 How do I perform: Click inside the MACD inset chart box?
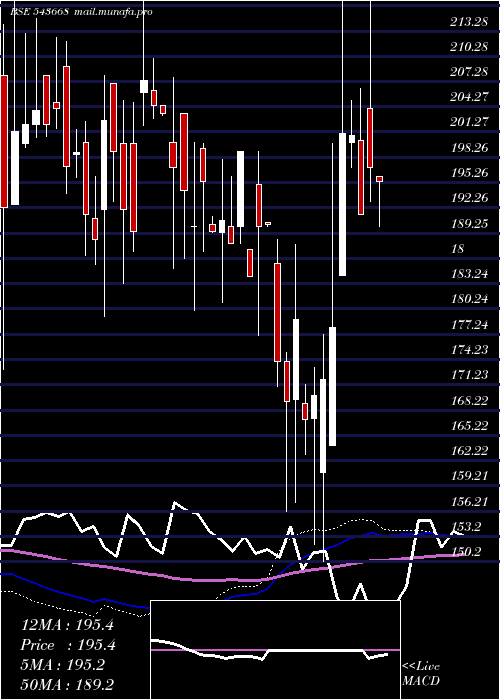275,650
